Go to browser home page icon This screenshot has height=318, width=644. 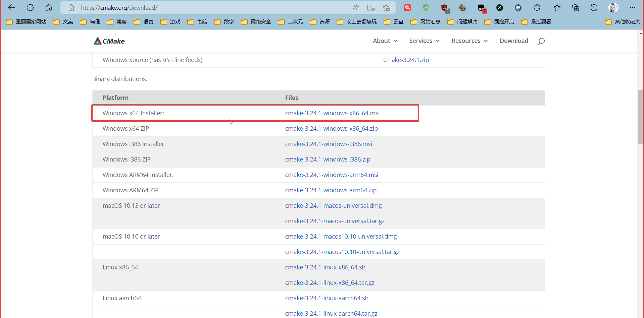point(49,7)
